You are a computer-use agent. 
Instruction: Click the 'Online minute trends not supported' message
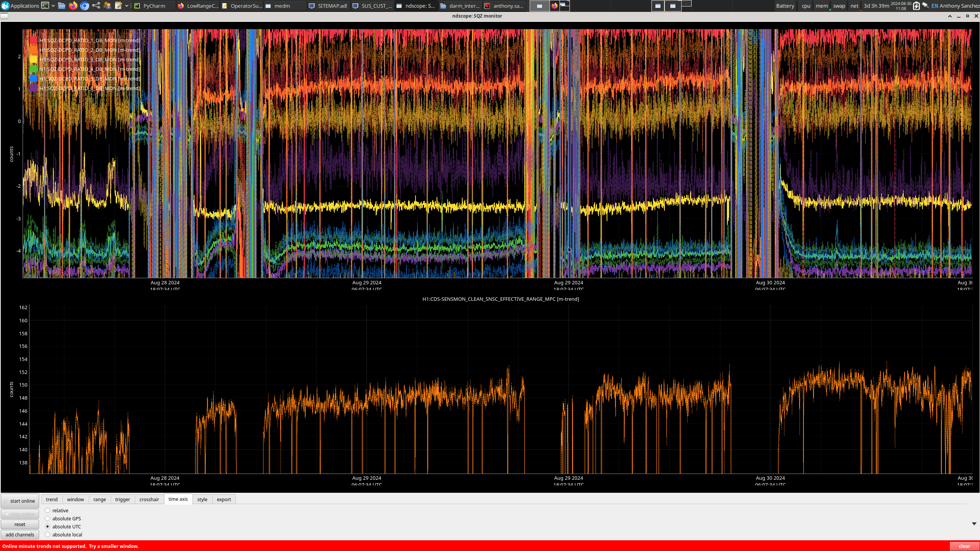[x=70, y=546]
